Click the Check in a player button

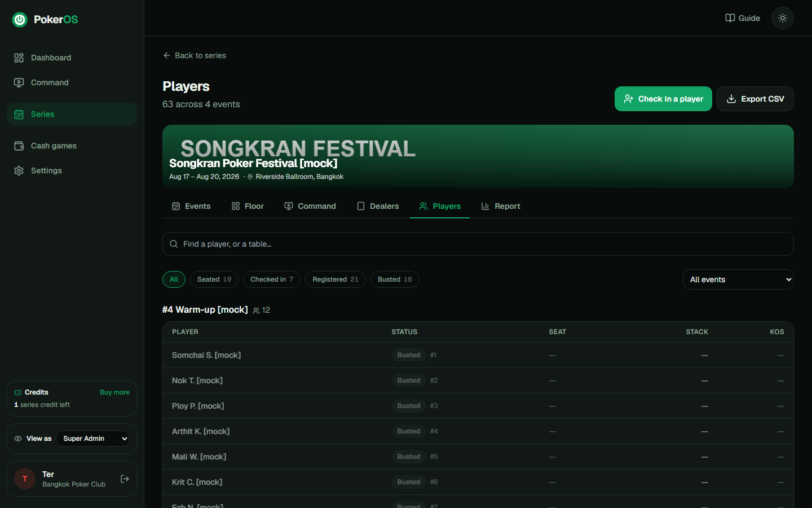tap(663, 99)
